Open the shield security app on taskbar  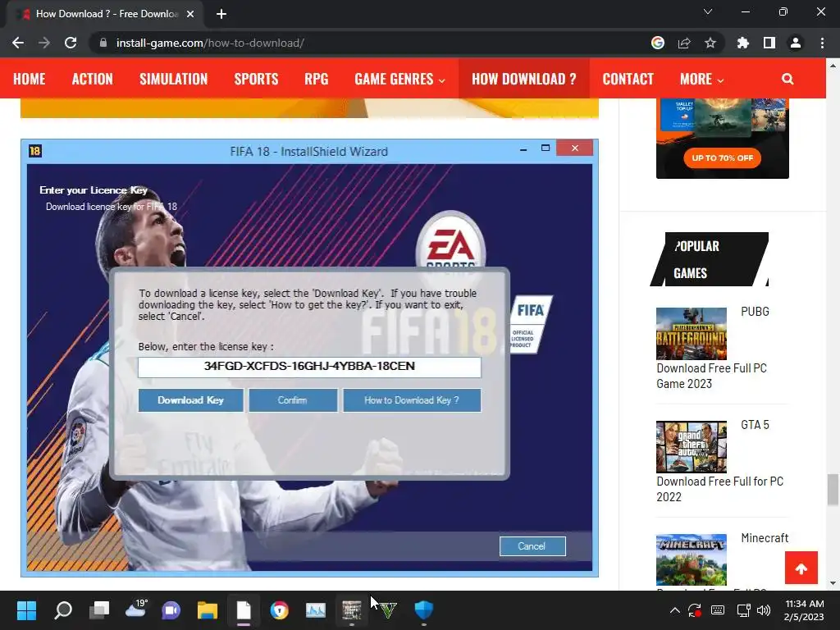pyautogui.click(x=424, y=609)
